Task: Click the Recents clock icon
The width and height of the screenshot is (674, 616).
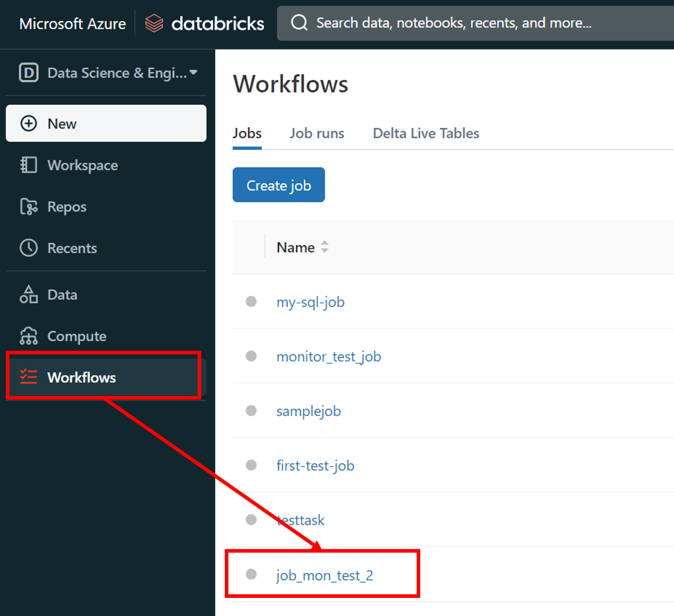Action: click(29, 248)
